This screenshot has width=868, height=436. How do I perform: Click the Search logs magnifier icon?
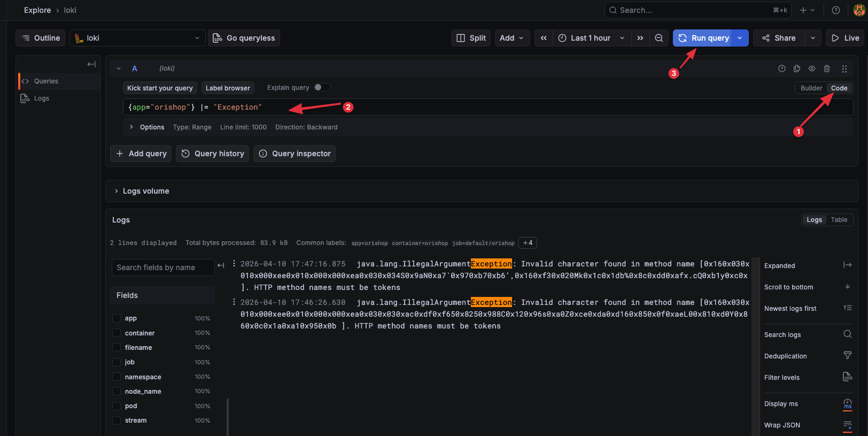click(x=847, y=334)
